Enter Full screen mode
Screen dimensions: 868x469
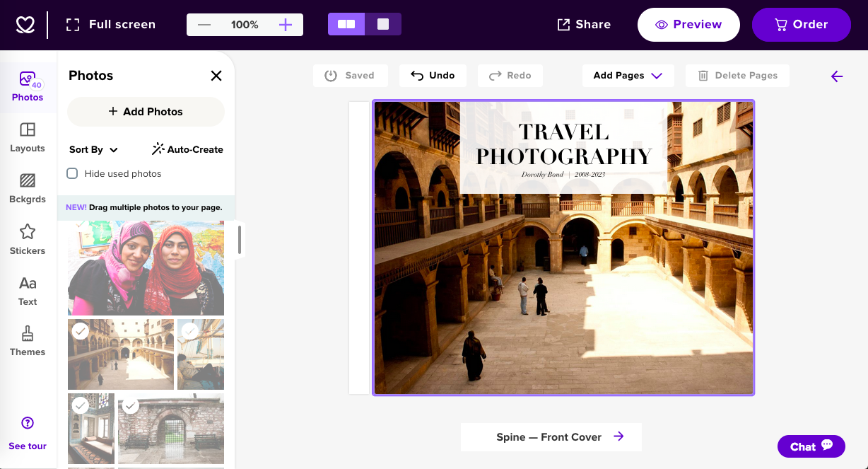(x=110, y=23)
